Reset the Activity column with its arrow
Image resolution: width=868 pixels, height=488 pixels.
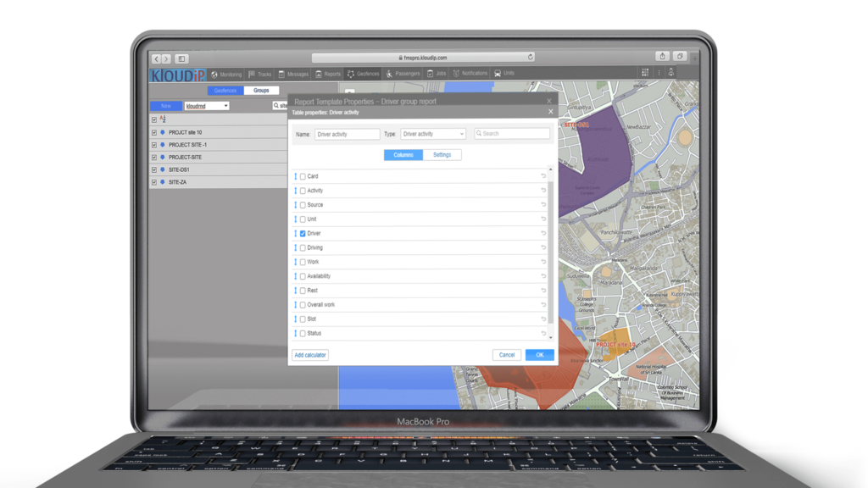click(543, 191)
